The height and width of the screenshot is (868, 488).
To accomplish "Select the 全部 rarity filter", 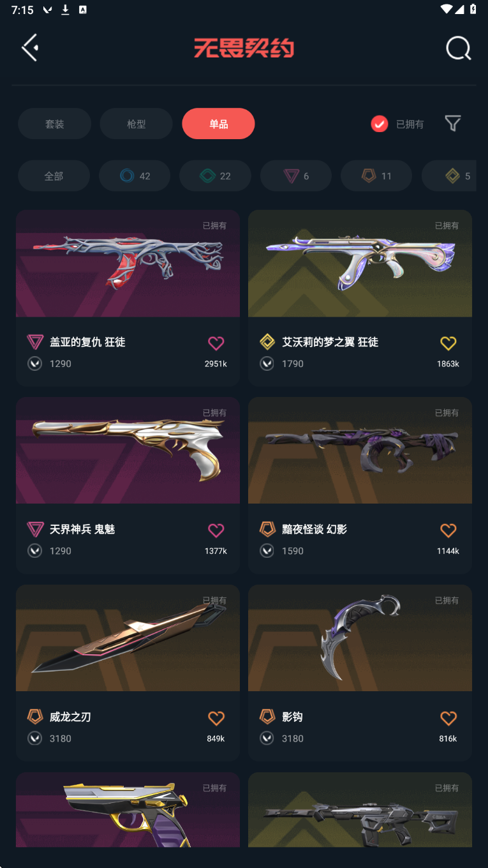I will [54, 176].
